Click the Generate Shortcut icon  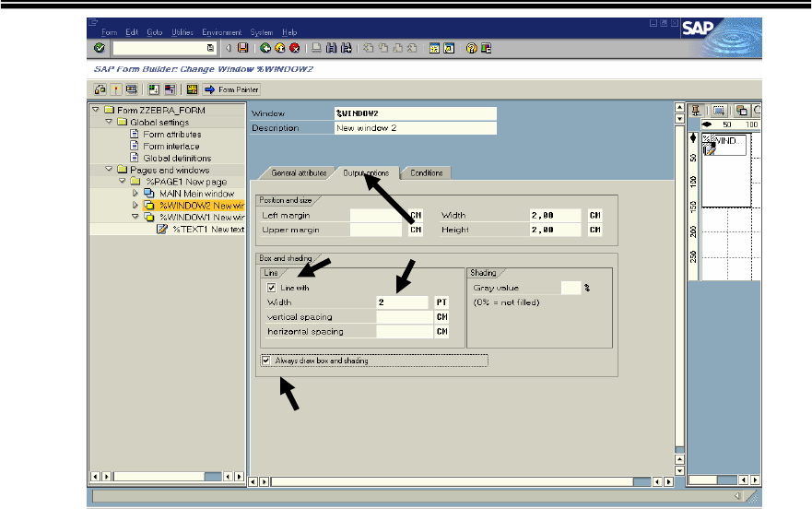tap(449, 48)
